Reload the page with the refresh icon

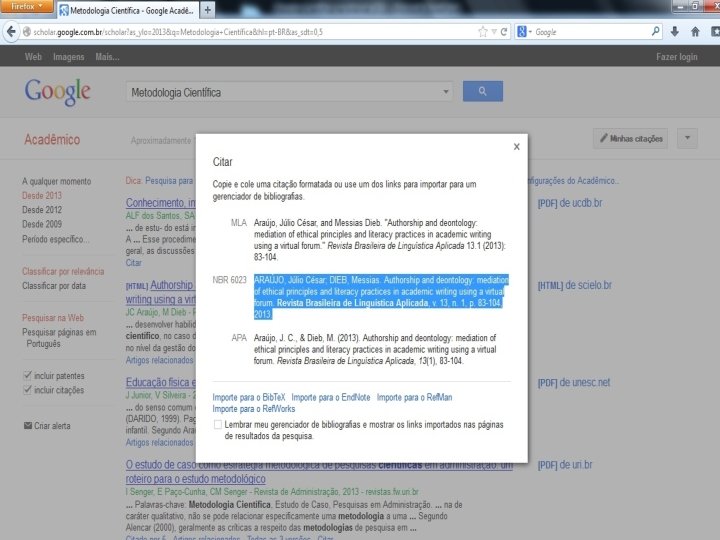click(x=504, y=32)
